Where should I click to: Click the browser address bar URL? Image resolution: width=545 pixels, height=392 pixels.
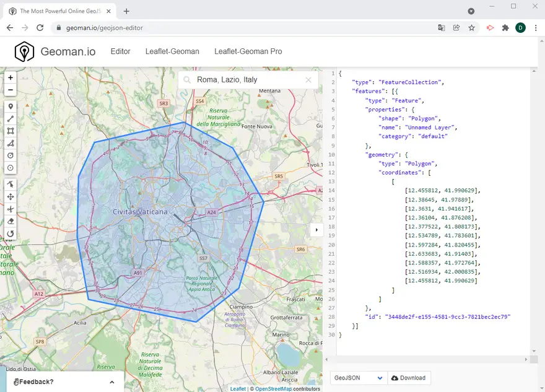[105, 28]
